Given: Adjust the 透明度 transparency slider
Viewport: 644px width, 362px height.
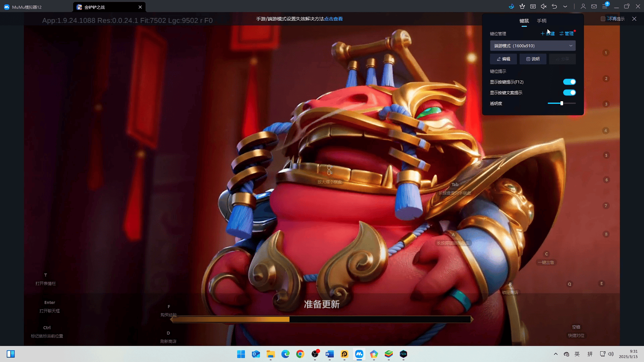Looking at the screenshot, I should click(562, 103).
